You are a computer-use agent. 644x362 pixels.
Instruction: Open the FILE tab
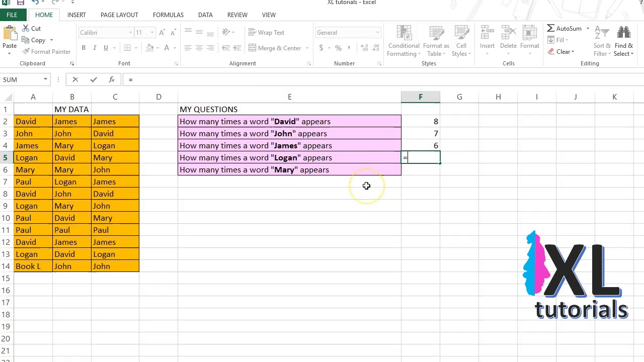coord(12,15)
